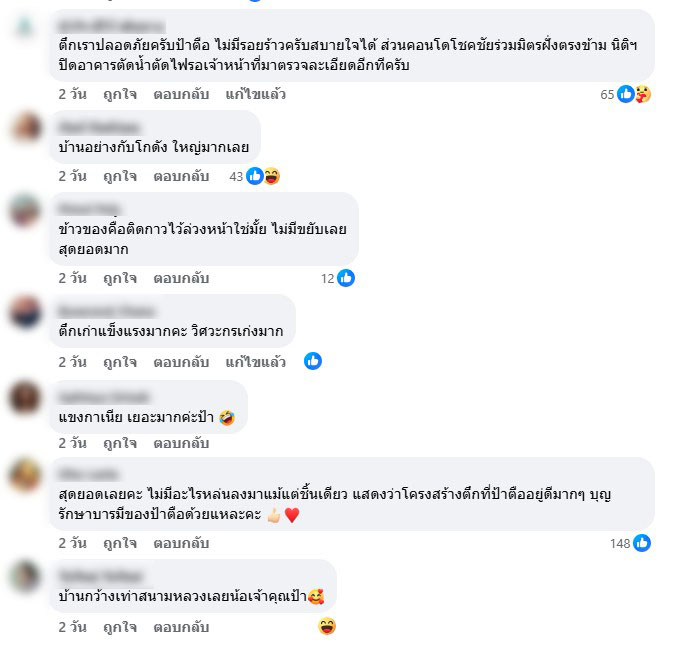Click the haha reaction on the last comment

327,626
